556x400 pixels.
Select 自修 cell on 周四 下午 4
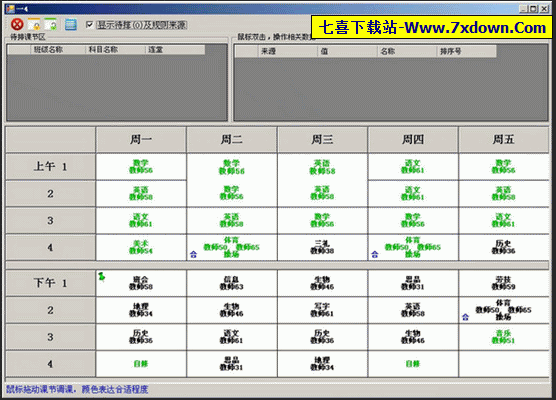(x=413, y=364)
